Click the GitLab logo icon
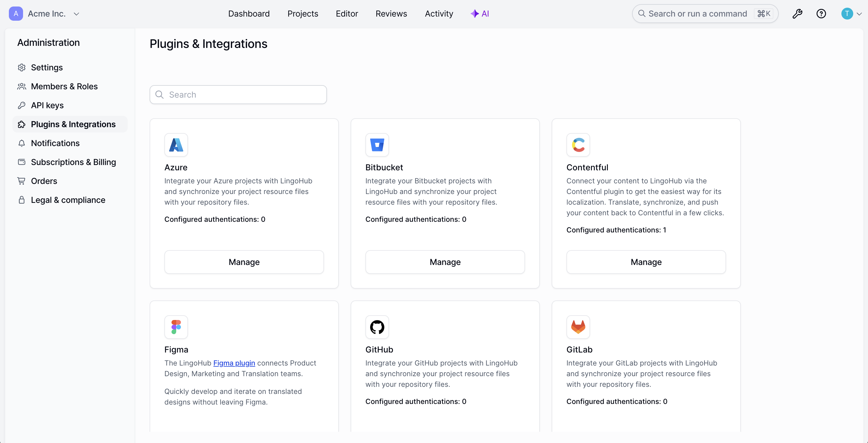The image size is (868, 443). pyautogui.click(x=578, y=327)
